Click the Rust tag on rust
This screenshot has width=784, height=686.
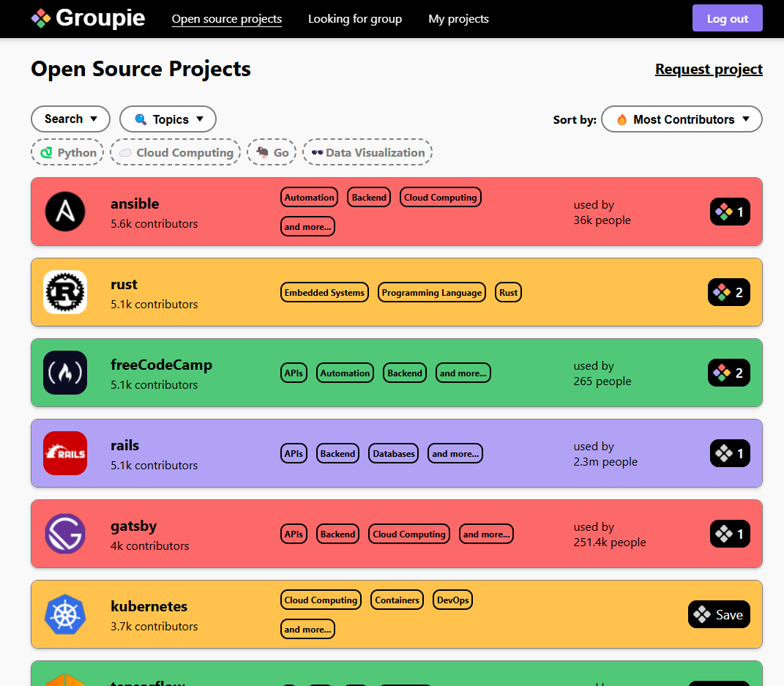pos(509,293)
